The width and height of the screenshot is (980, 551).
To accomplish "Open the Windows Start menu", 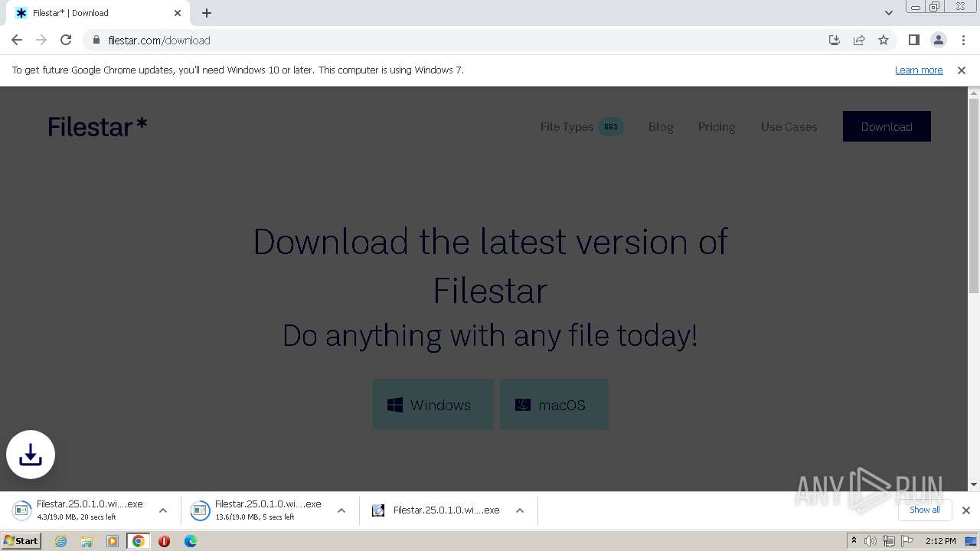I will click(x=21, y=541).
